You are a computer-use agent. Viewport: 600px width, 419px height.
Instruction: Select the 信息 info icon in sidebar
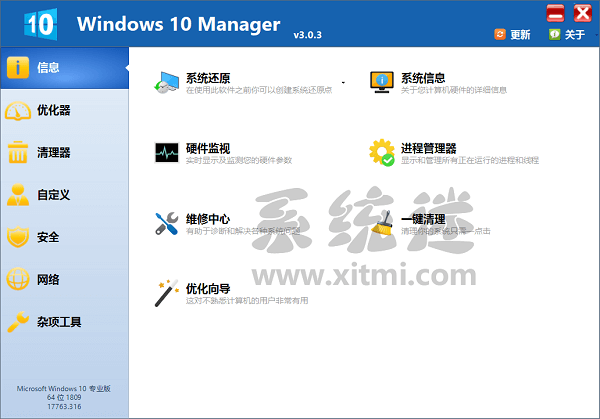[x=18, y=68]
